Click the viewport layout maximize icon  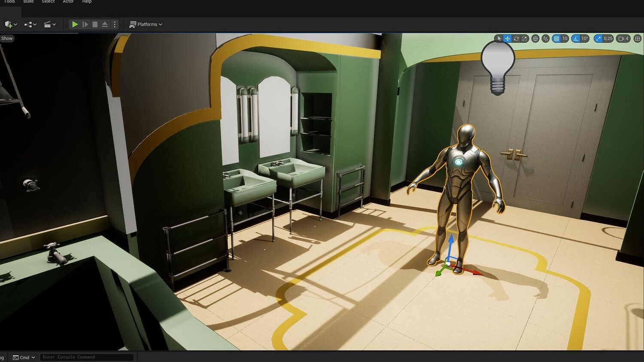tap(638, 39)
